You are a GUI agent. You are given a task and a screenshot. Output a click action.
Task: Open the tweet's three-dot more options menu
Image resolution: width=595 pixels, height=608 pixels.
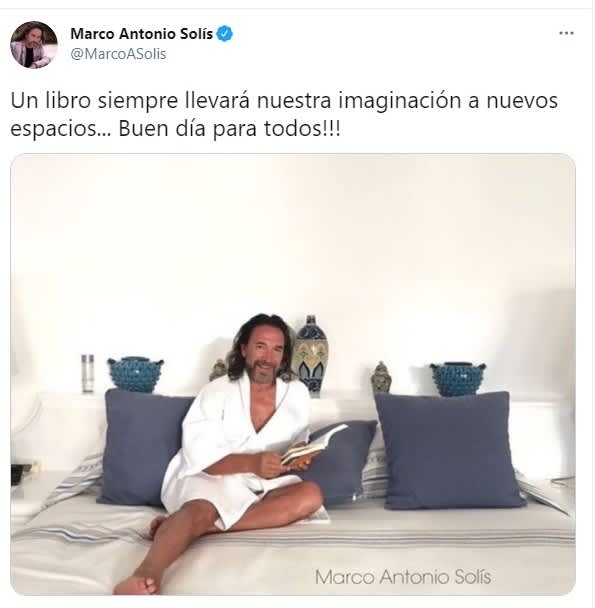pos(566,33)
